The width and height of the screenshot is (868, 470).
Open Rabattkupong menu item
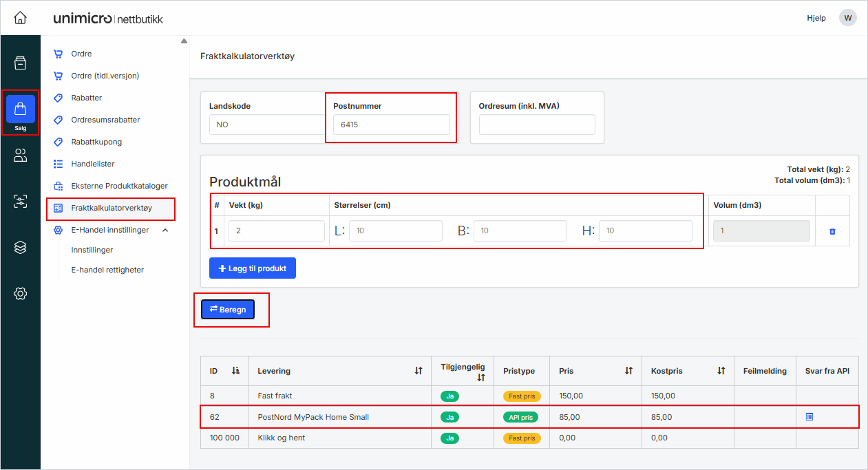click(x=96, y=142)
